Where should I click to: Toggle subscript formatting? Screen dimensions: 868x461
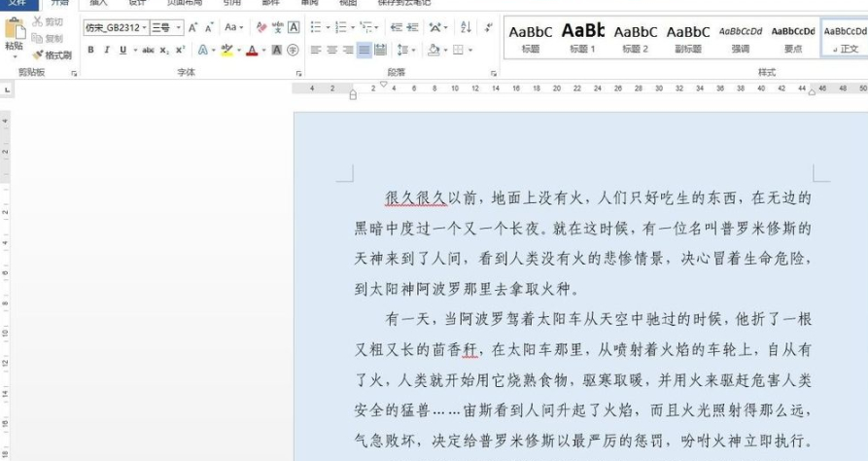point(164,50)
